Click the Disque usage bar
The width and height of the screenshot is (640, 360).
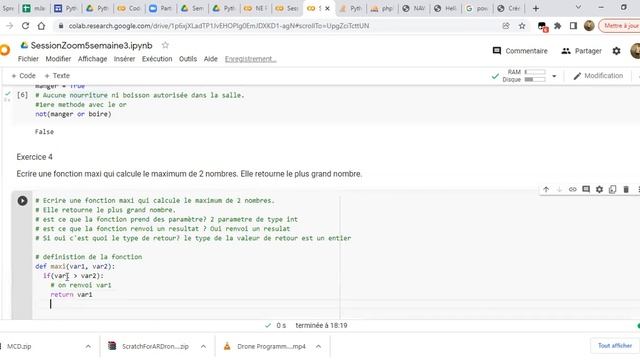click(535, 80)
